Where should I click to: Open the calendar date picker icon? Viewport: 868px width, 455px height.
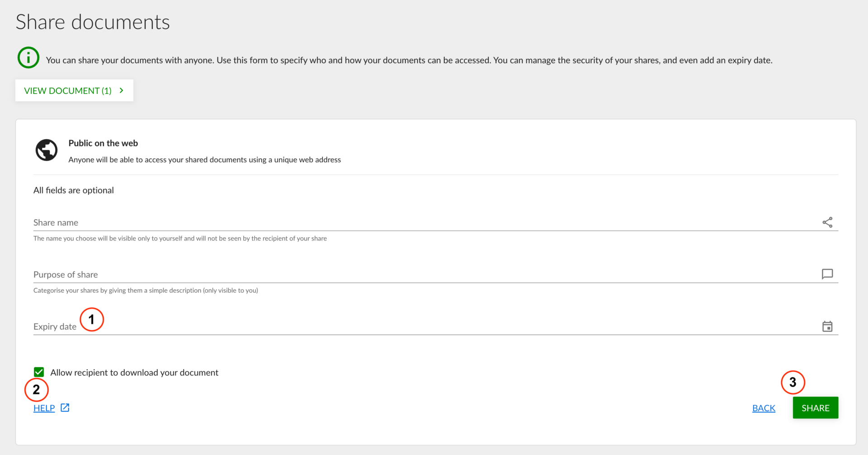[x=827, y=326]
